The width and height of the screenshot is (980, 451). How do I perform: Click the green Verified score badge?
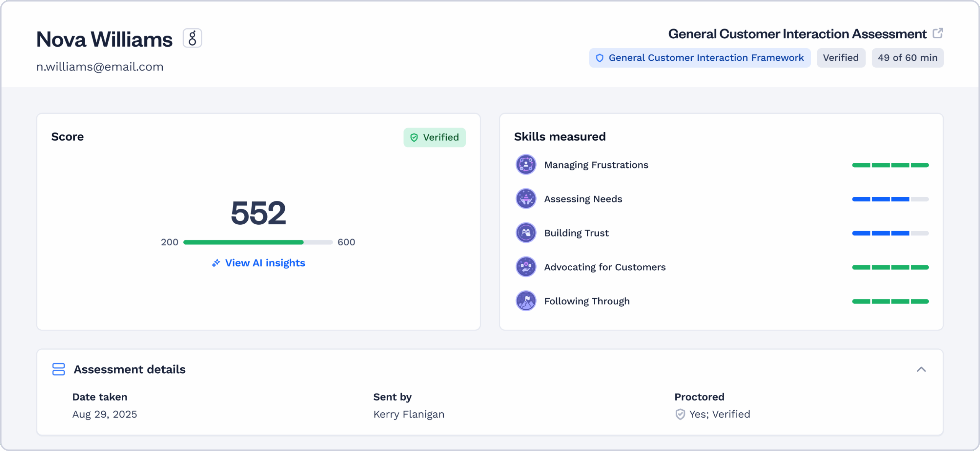(x=434, y=137)
